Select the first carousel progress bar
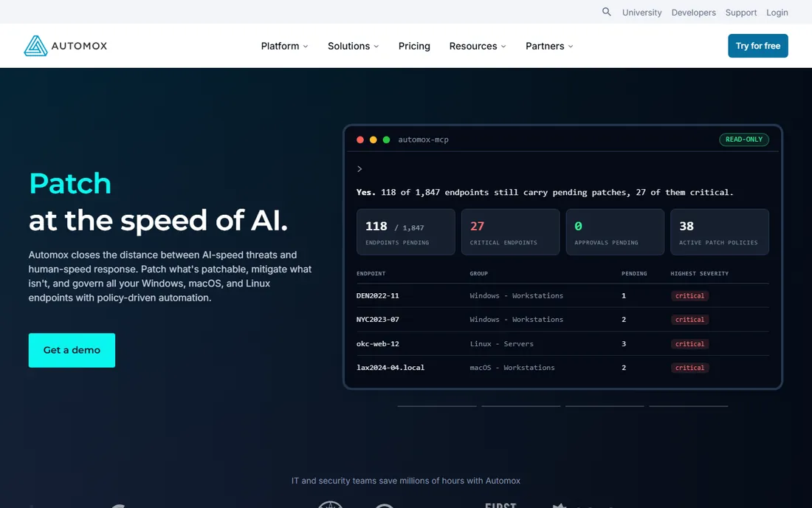 pos(436,406)
